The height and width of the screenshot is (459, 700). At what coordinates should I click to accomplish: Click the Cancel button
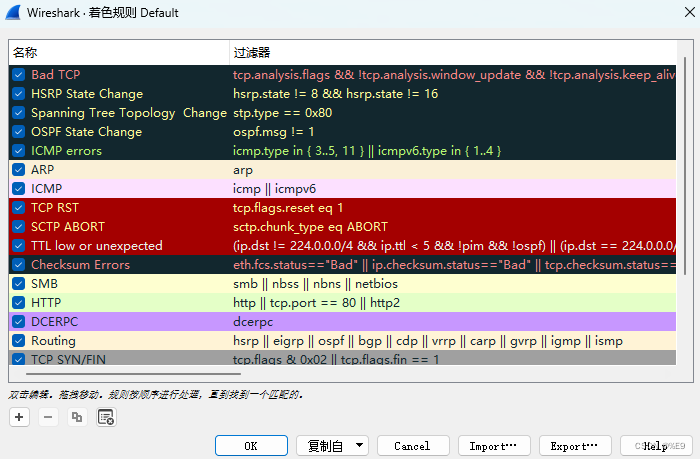pyautogui.click(x=413, y=446)
